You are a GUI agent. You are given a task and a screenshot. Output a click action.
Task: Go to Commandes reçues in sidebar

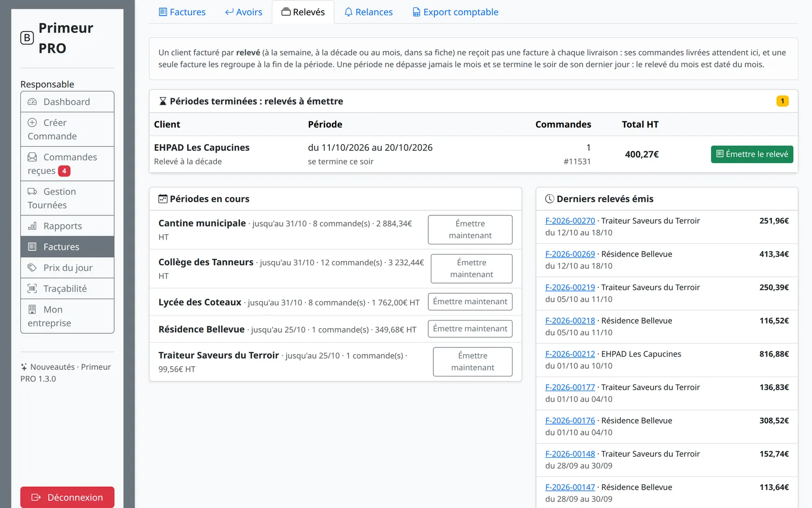[67, 164]
